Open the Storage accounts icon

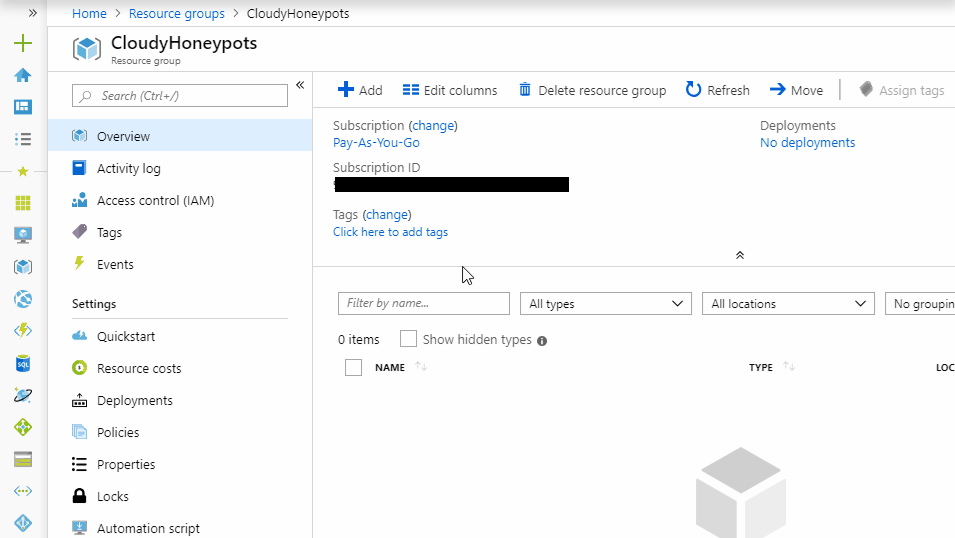point(23,459)
